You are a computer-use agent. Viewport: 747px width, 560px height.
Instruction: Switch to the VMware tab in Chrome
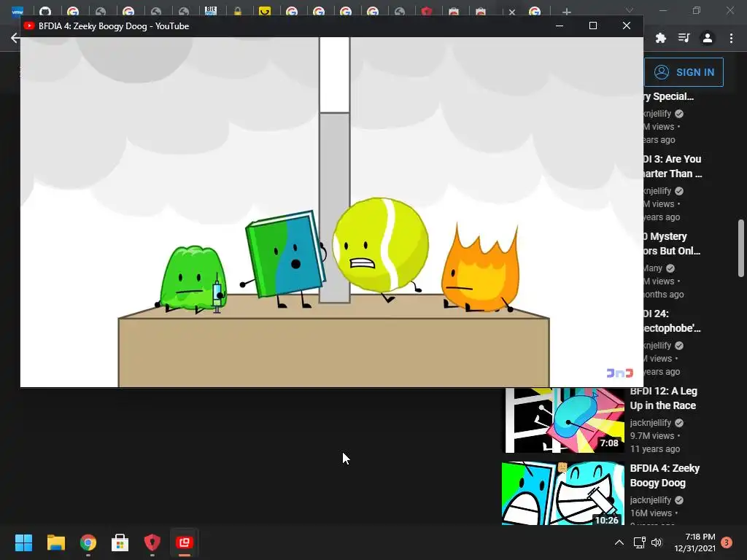[x=18, y=12]
